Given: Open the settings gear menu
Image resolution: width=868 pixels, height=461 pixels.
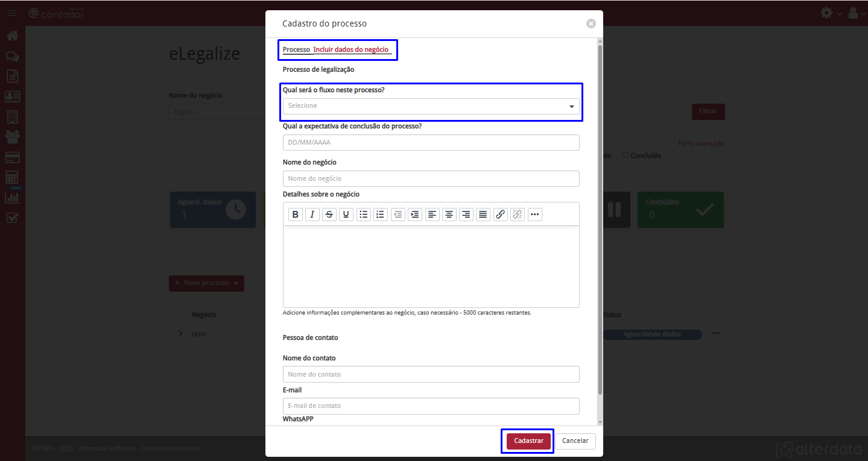Looking at the screenshot, I should point(827,13).
